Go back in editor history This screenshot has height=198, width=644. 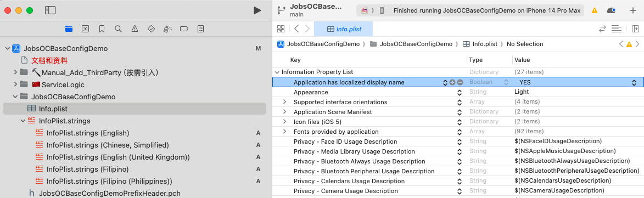296,29
